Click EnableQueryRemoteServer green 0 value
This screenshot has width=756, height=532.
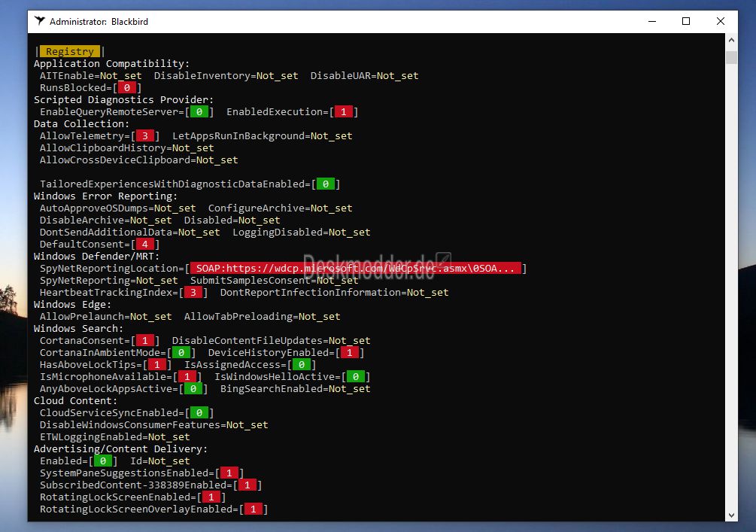click(x=199, y=112)
